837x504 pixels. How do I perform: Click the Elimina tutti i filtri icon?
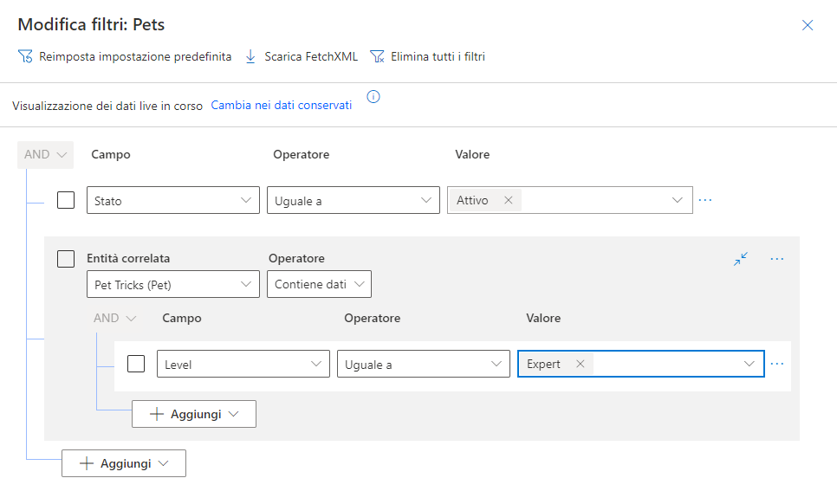(377, 55)
